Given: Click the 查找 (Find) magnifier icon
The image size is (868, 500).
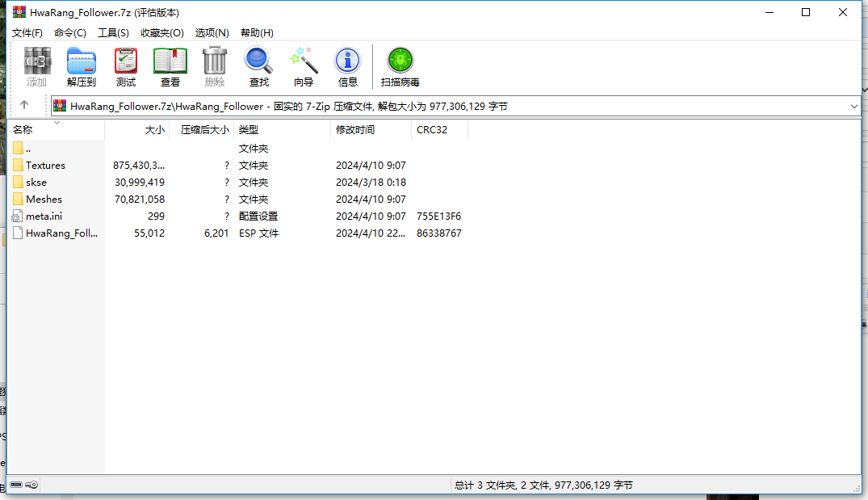Looking at the screenshot, I should (258, 61).
